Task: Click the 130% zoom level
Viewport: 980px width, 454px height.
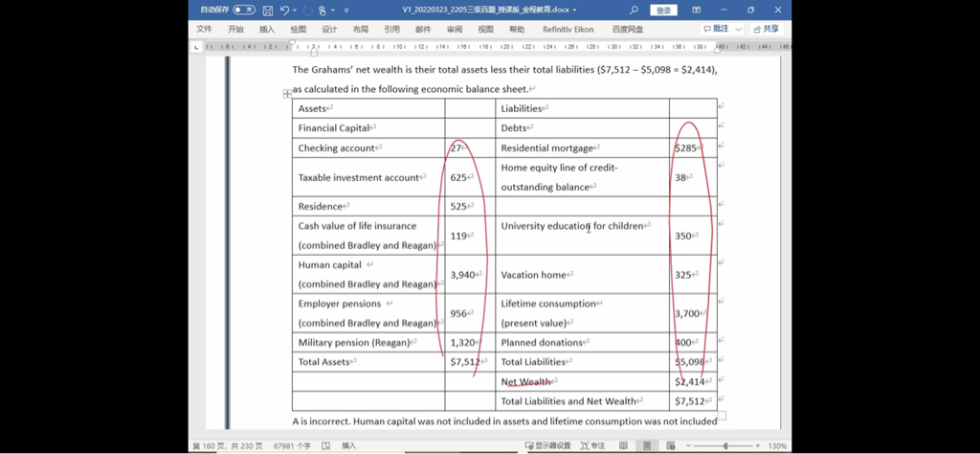Action: (777, 446)
